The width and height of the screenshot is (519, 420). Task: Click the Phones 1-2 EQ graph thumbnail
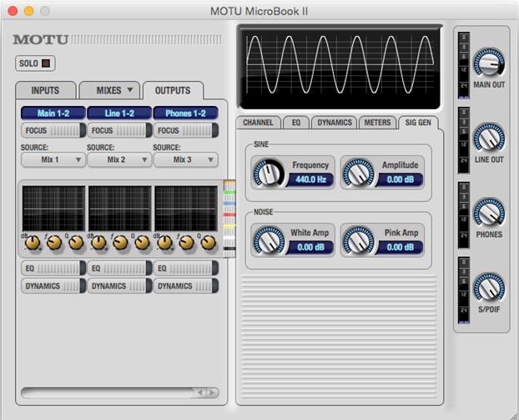tap(186, 209)
